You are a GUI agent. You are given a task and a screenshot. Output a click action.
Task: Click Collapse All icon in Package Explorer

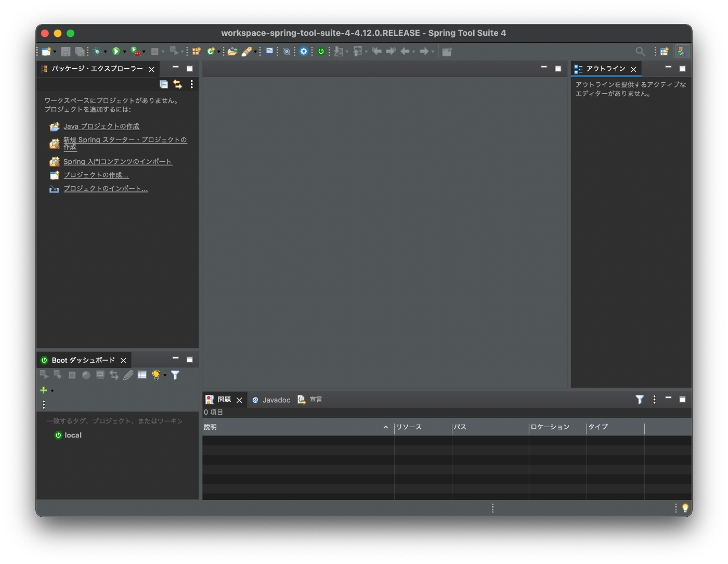click(164, 84)
